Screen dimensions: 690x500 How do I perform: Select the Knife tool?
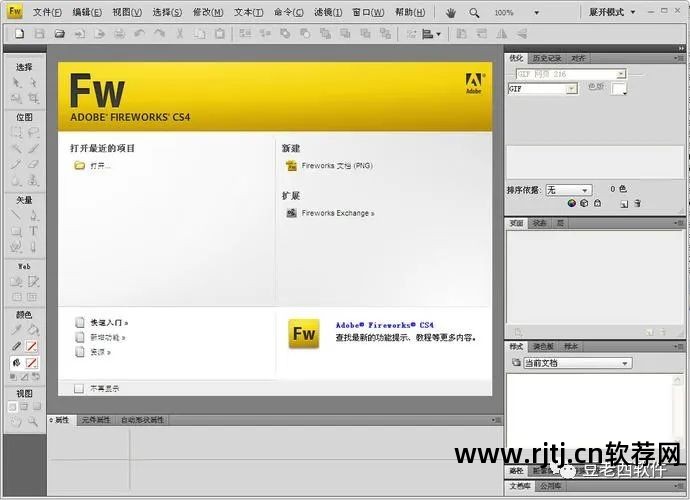pos(33,247)
